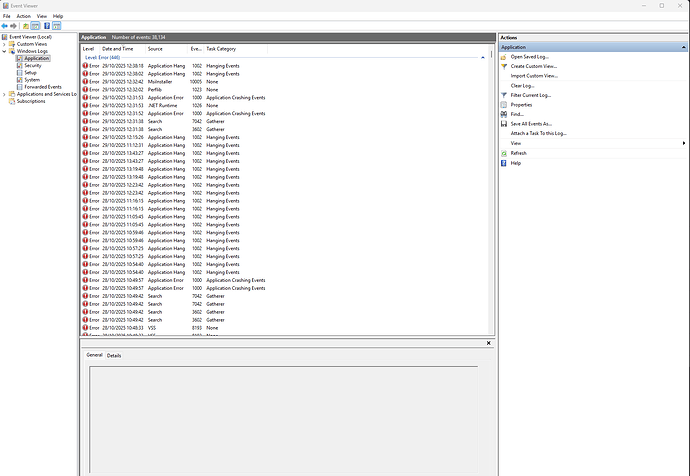Sort events by Date and Time column
The height and width of the screenshot is (476, 690).
tap(118, 48)
